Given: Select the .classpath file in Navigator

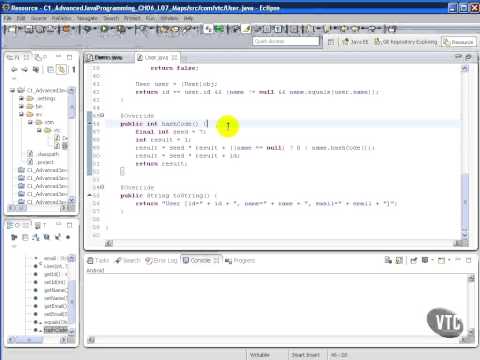Looking at the screenshot, I should [x=44, y=154].
